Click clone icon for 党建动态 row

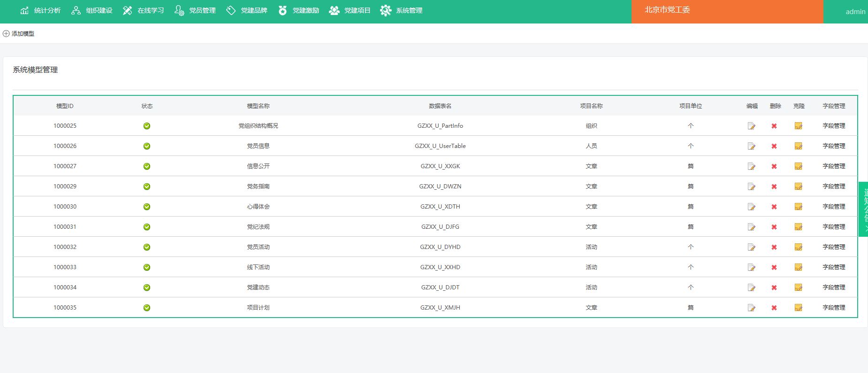[x=798, y=288]
